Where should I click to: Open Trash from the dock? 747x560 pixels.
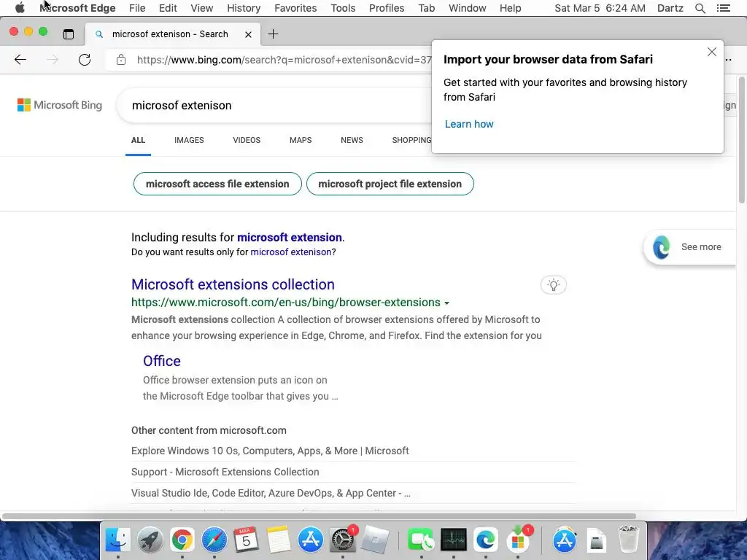[628, 540]
